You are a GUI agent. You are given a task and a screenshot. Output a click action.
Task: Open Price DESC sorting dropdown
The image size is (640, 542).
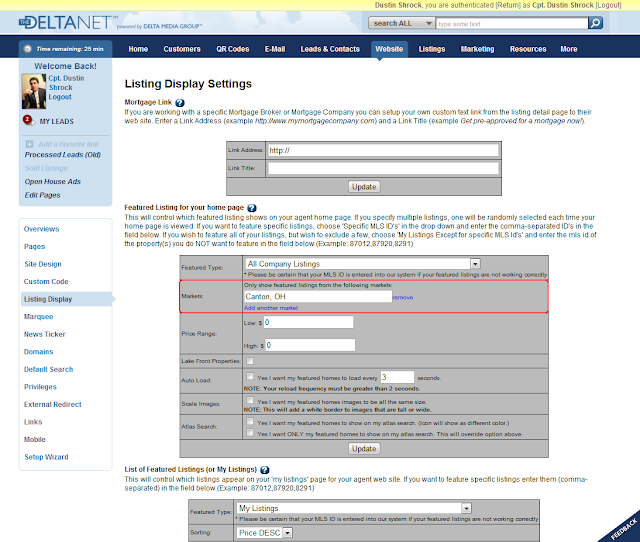[x=264, y=533]
